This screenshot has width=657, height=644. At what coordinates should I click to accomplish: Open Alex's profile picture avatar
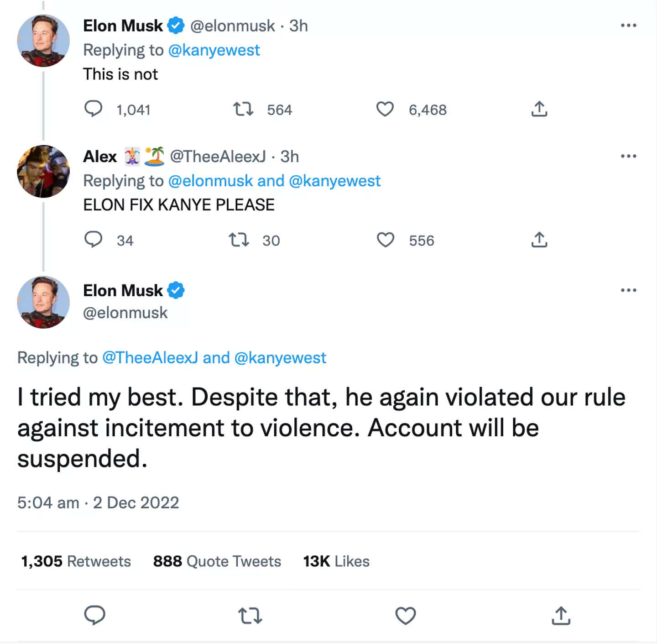pyautogui.click(x=43, y=172)
